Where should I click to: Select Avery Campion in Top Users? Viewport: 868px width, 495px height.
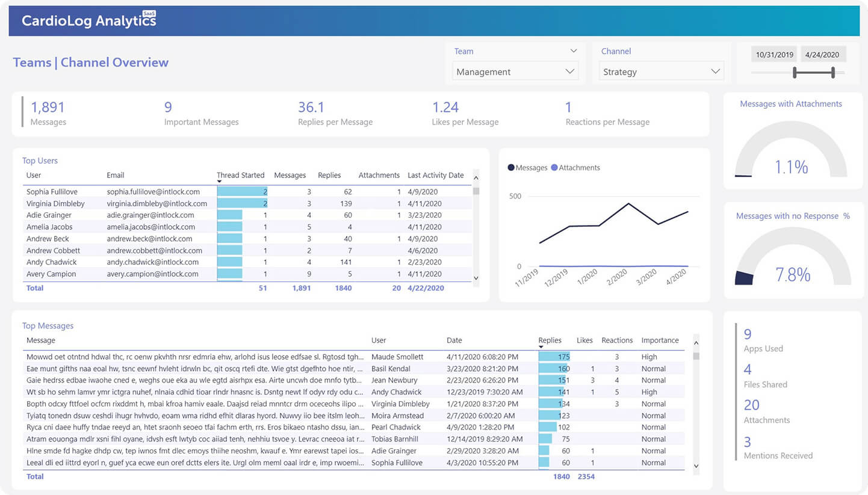click(51, 274)
